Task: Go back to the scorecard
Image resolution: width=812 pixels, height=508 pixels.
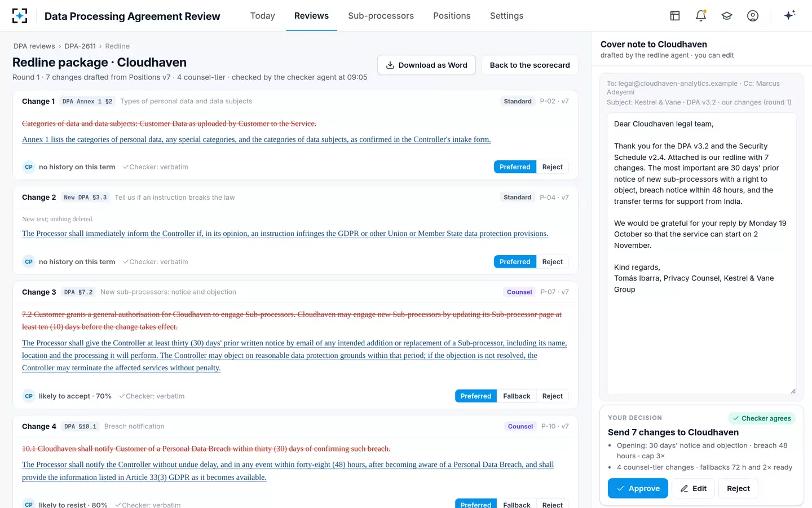Action: [529, 65]
